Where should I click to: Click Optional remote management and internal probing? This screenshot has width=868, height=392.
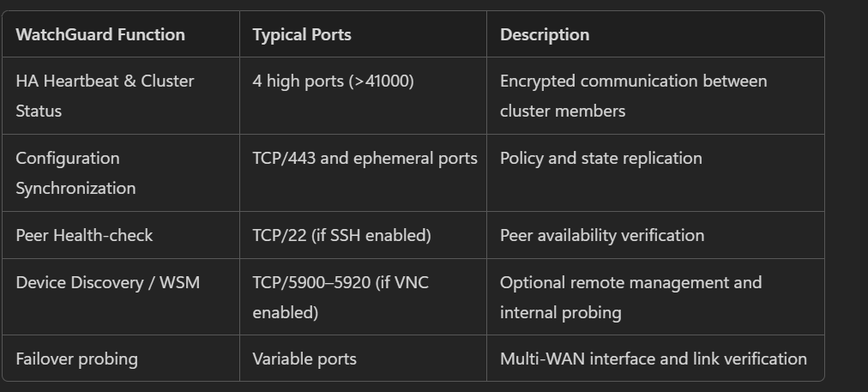click(630, 298)
